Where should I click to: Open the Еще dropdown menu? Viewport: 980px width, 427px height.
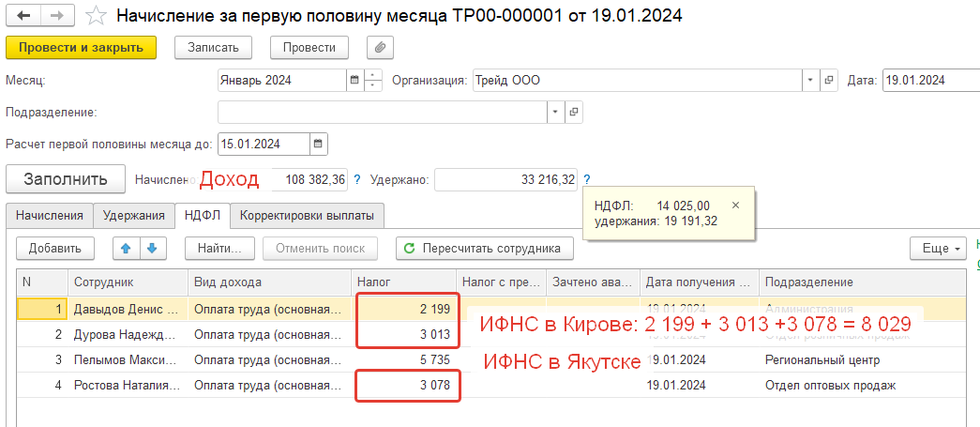(x=940, y=248)
